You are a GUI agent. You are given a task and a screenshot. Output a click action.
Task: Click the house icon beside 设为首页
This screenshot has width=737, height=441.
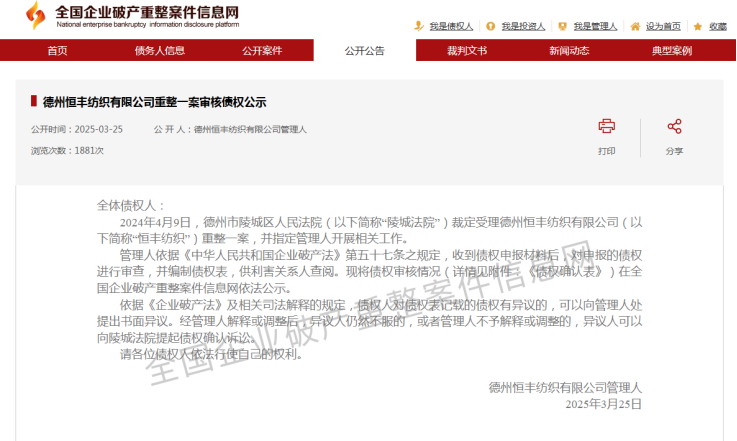point(636,27)
